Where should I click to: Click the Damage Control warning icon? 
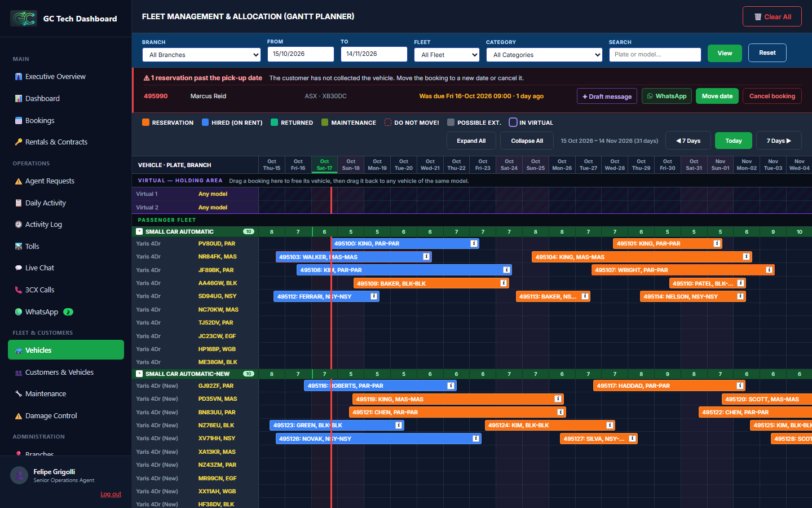(x=19, y=416)
